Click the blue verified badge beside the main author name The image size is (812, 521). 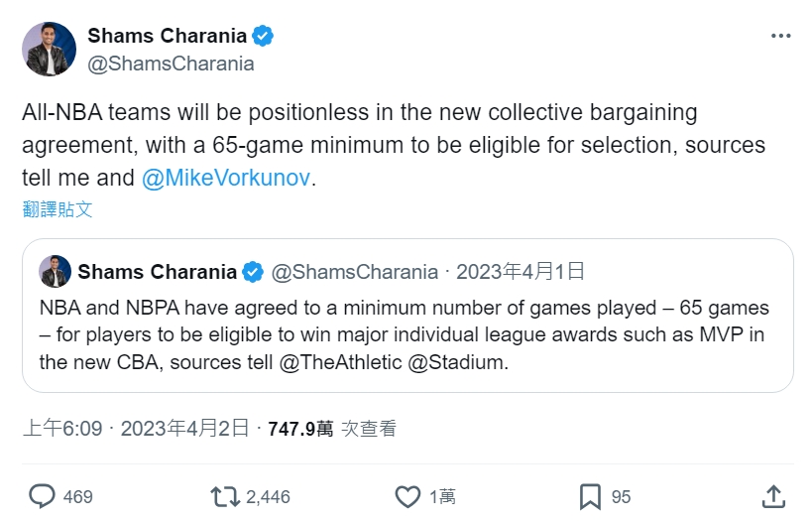(263, 37)
